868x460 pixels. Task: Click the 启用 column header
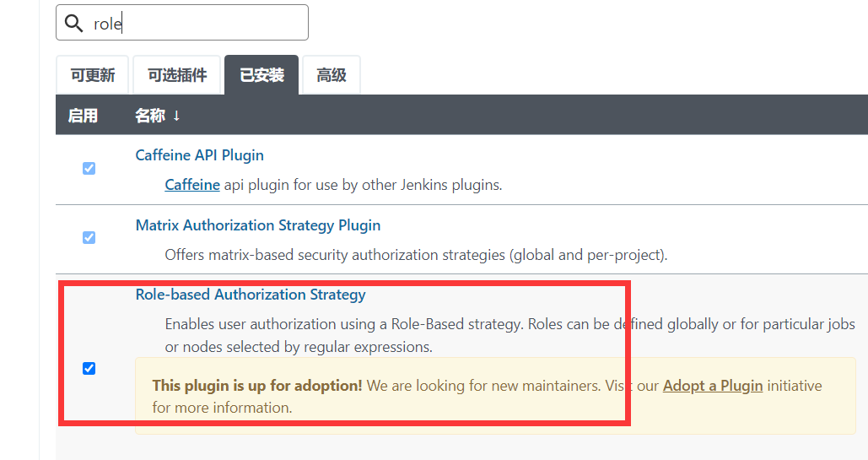[83, 116]
